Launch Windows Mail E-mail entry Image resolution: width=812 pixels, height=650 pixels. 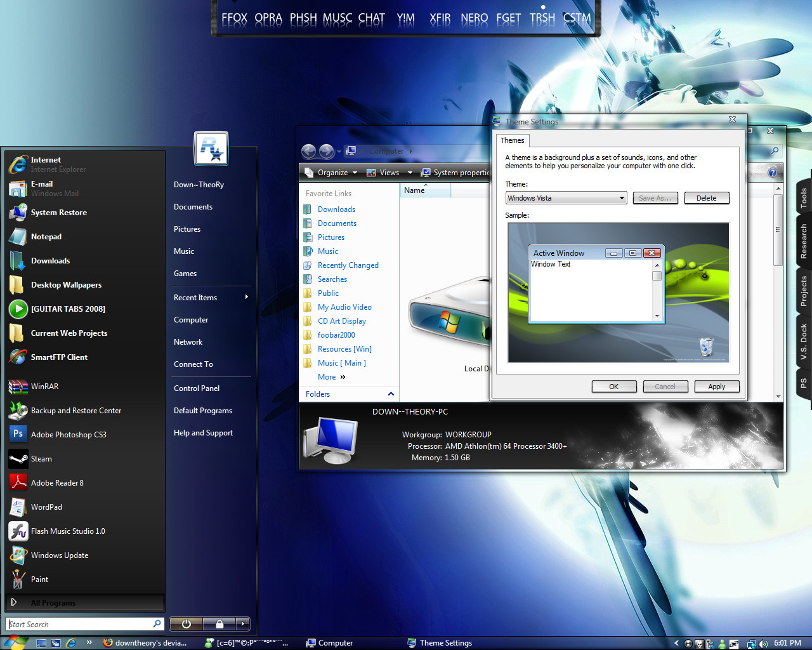tap(84, 189)
